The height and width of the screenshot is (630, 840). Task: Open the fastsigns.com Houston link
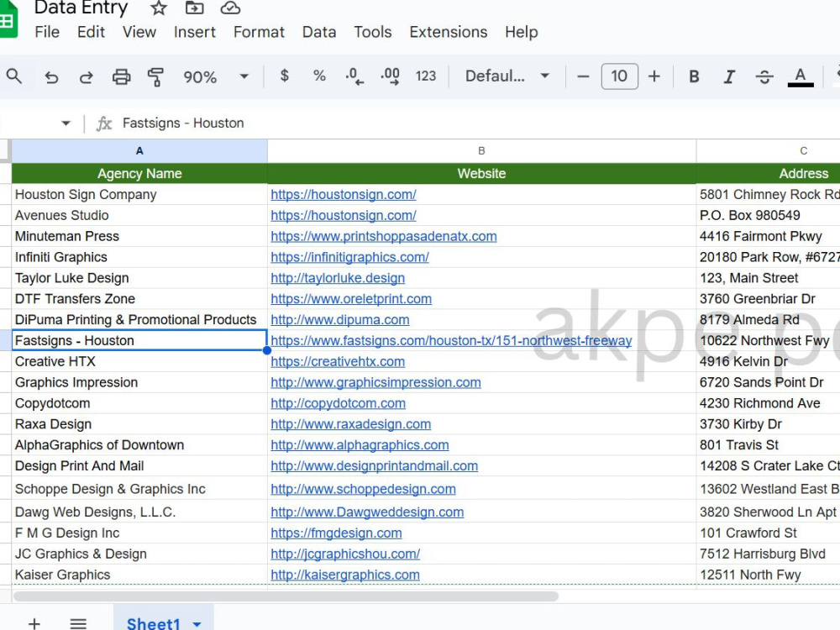point(451,341)
